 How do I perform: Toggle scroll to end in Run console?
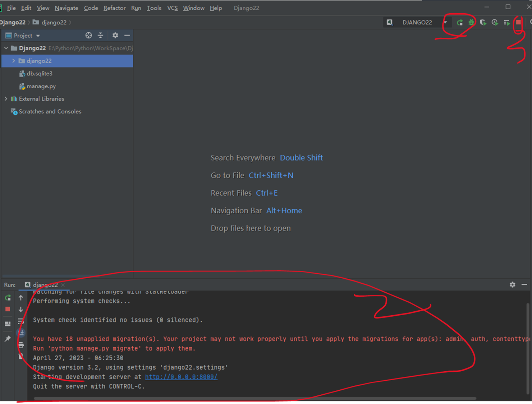[21, 333]
